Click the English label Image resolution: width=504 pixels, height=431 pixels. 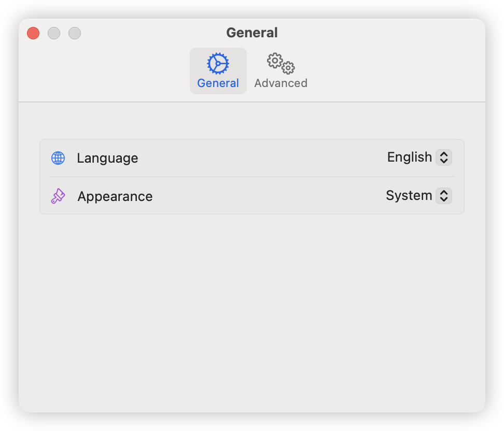click(x=409, y=157)
